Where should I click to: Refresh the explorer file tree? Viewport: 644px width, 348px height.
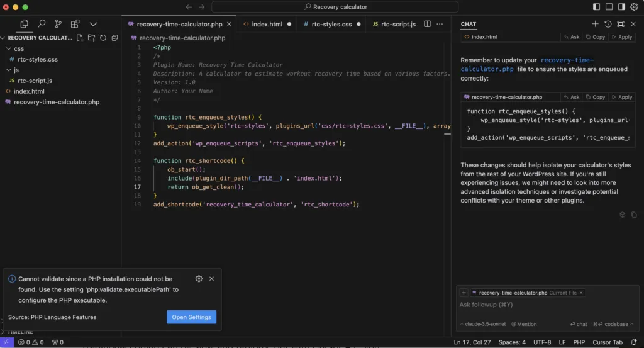(103, 38)
